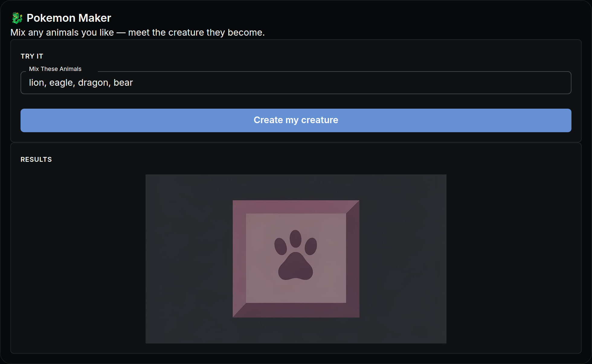Place cursor on the word dragon in input
The width and height of the screenshot is (592, 364).
[93, 83]
